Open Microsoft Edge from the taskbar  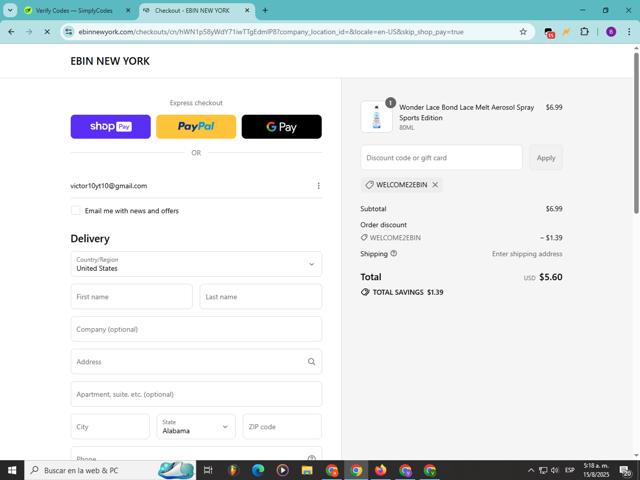pos(258,470)
